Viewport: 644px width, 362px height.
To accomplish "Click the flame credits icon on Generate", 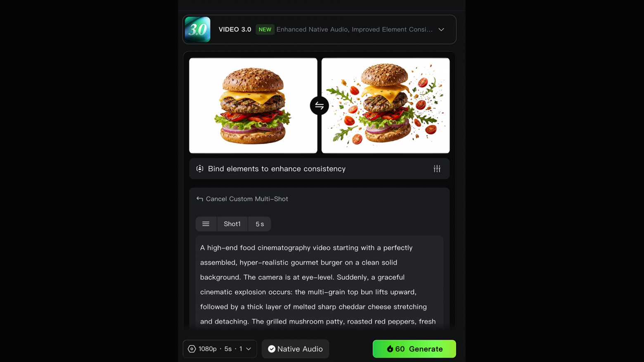I will click(390, 349).
